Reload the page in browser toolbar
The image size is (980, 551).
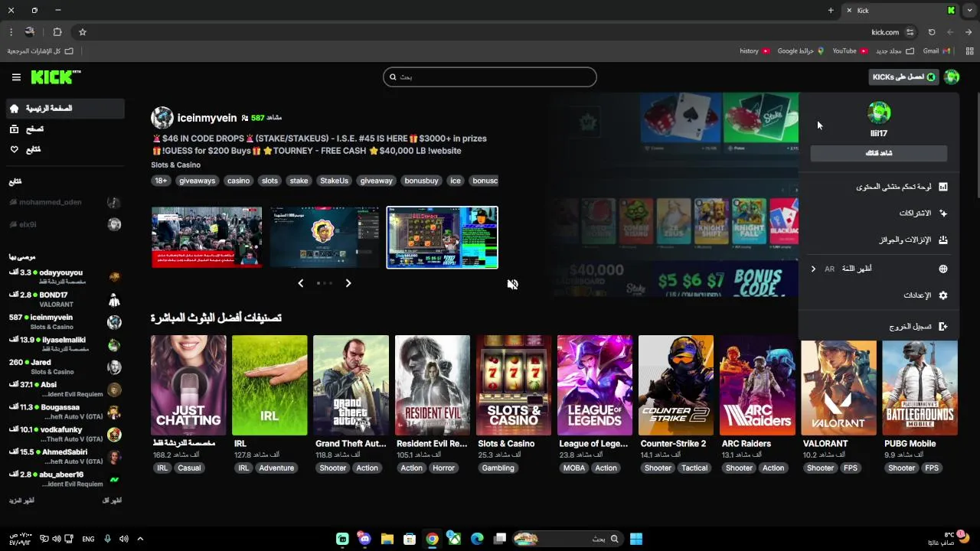pos(932,32)
